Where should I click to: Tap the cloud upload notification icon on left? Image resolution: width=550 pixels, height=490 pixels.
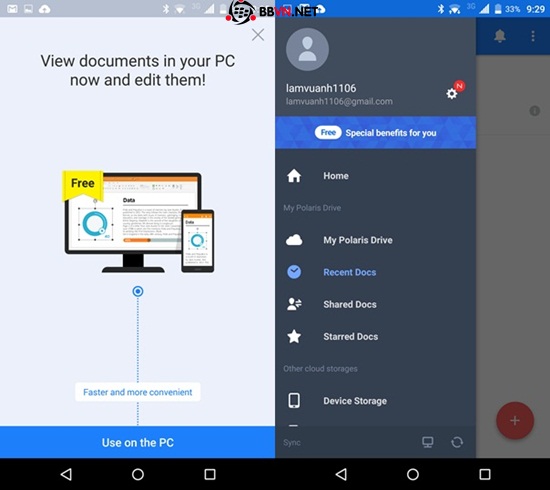(x=45, y=9)
